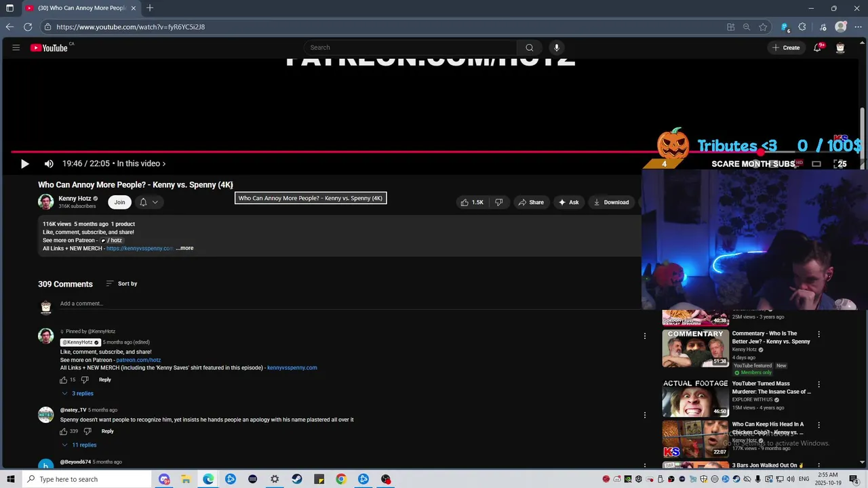868x488 pixels.
Task: Click the page vertical scrollbar
Action: 863,139
